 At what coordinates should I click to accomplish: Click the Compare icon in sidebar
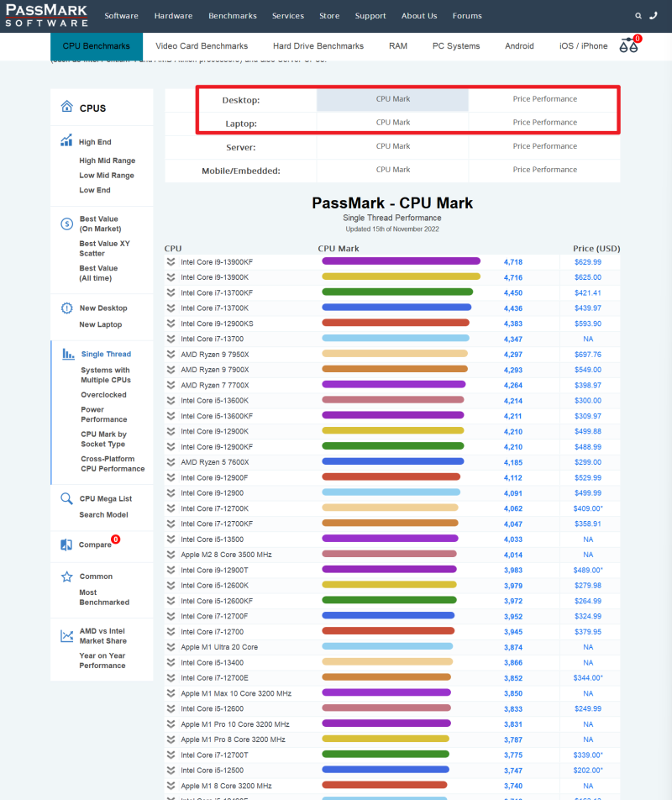[66, 545]
